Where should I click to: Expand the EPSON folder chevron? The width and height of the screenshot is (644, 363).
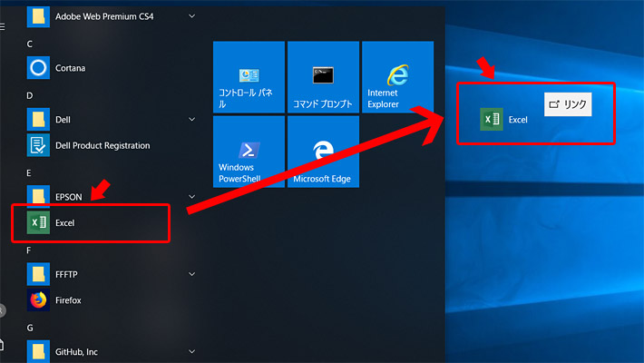click(x=191, y=197)
